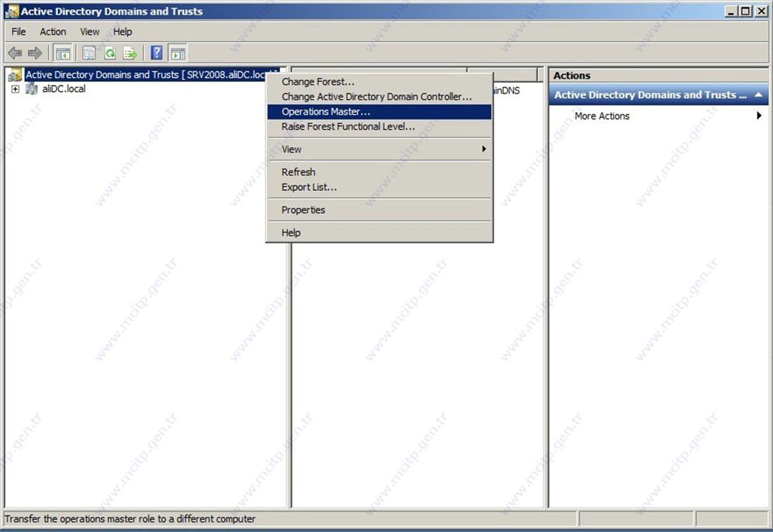Open the Help menu in the menu bar
The height and width of the screenshot is (532, 773).
point(122,32)
